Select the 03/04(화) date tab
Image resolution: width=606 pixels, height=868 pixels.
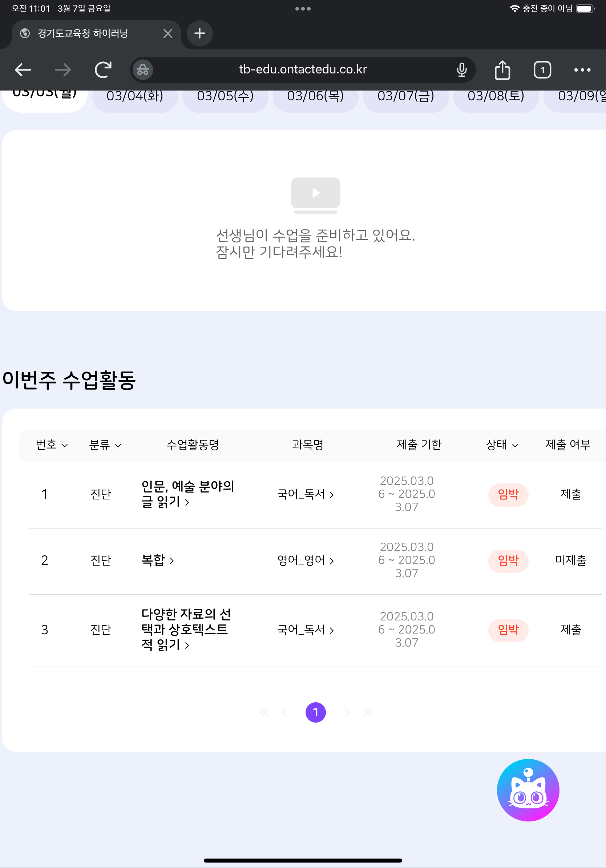(x=135, y=97)
